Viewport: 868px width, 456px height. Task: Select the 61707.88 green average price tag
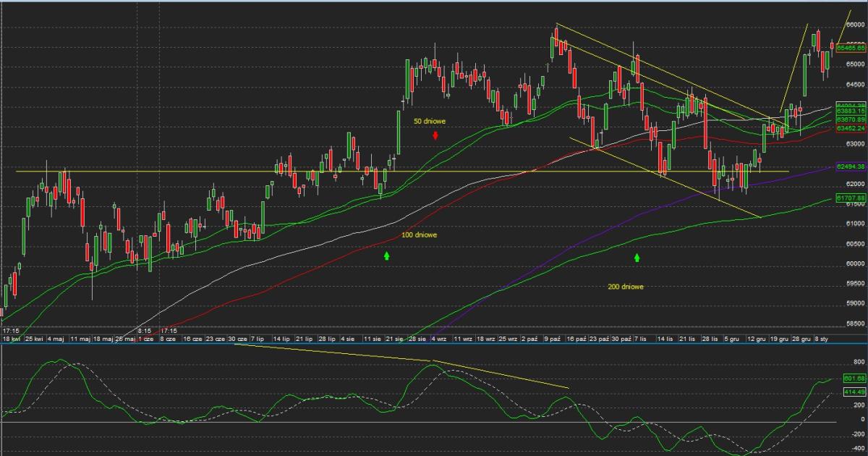pos(851,198)
